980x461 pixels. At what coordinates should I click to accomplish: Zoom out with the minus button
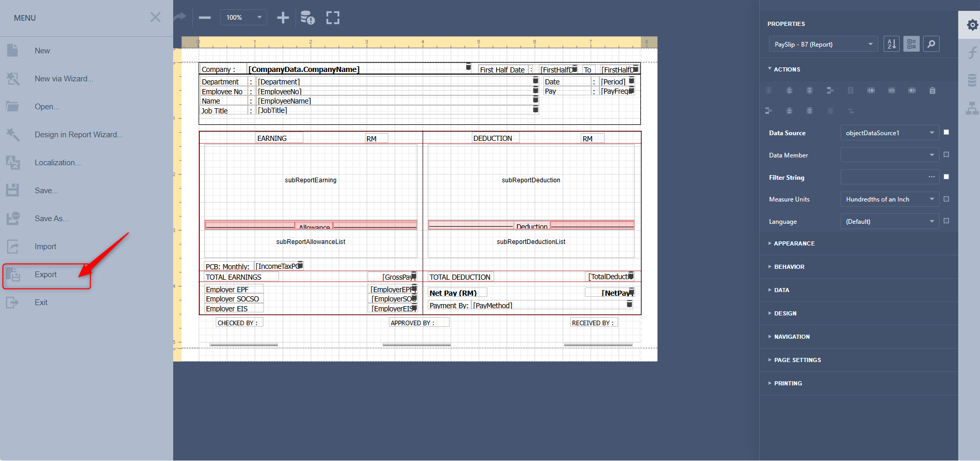click(205, 18)
